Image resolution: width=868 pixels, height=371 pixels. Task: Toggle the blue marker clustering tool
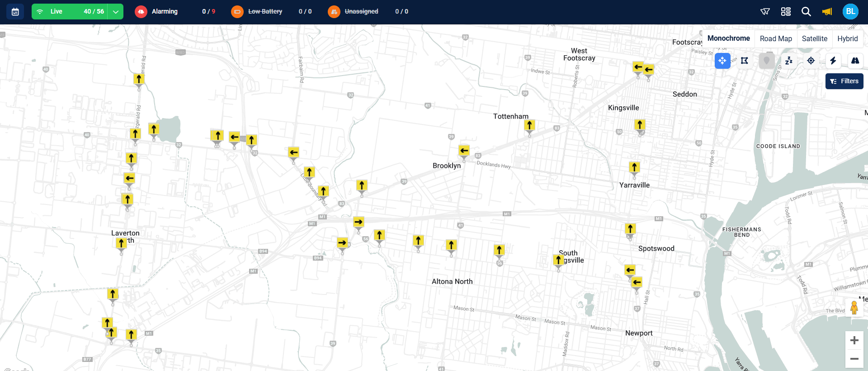722,61
